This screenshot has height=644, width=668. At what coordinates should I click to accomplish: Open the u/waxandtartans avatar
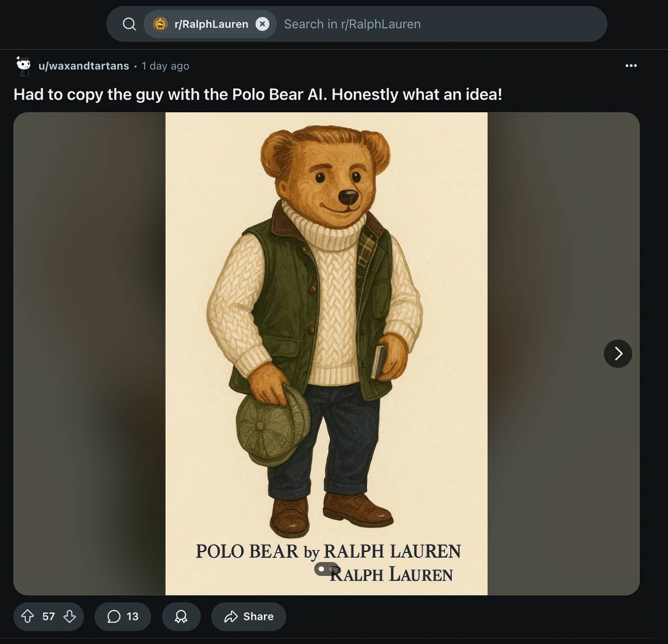tap(23, 65)
